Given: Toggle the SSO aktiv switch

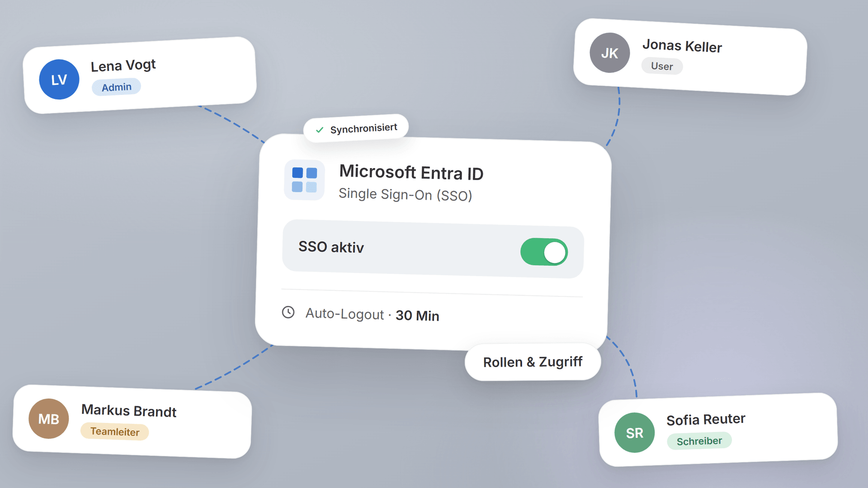Looking at the screenshot, I should 544,252.
